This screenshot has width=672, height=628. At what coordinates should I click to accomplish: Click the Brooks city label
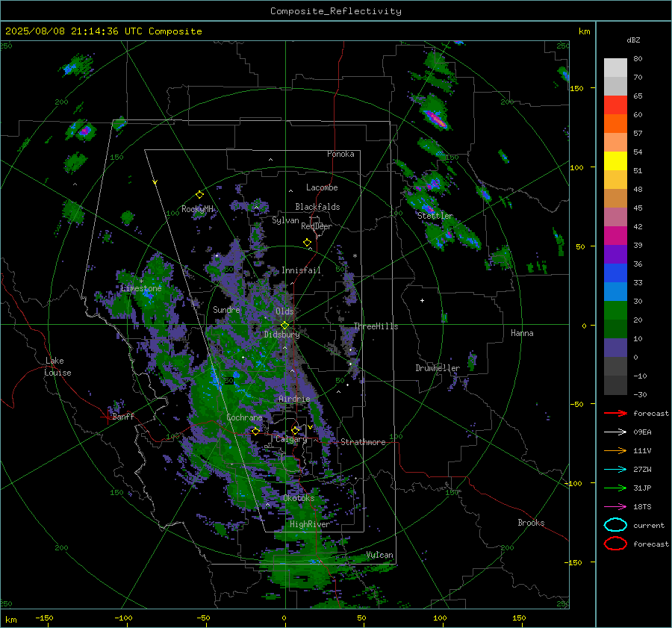pyautogui.click(x=531, y=523)
